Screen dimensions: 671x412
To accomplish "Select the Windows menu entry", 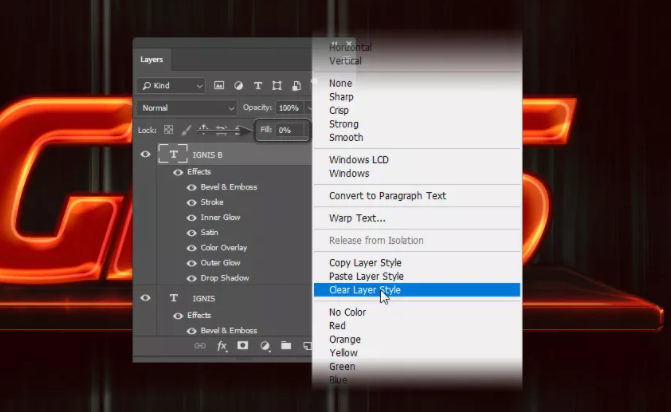I will pos(349,173).
